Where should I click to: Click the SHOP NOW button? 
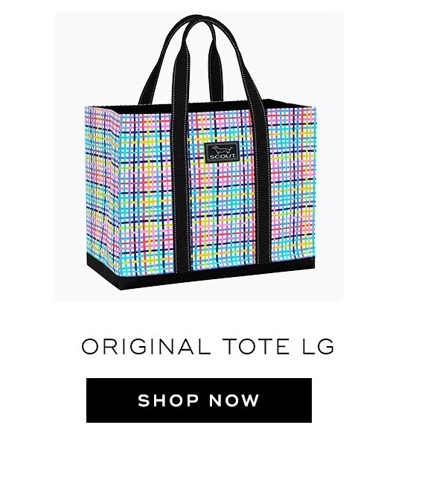tap(199, 400)
